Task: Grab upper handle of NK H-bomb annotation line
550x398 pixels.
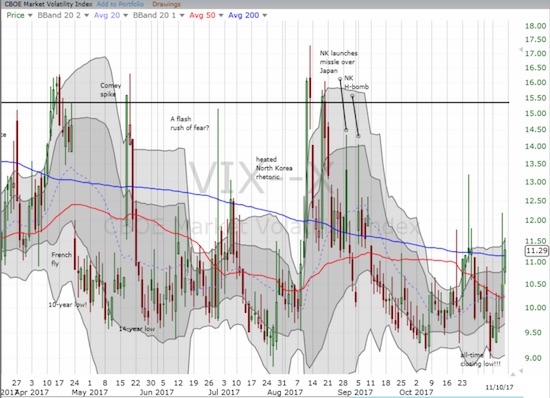Action: coord(352,95)
